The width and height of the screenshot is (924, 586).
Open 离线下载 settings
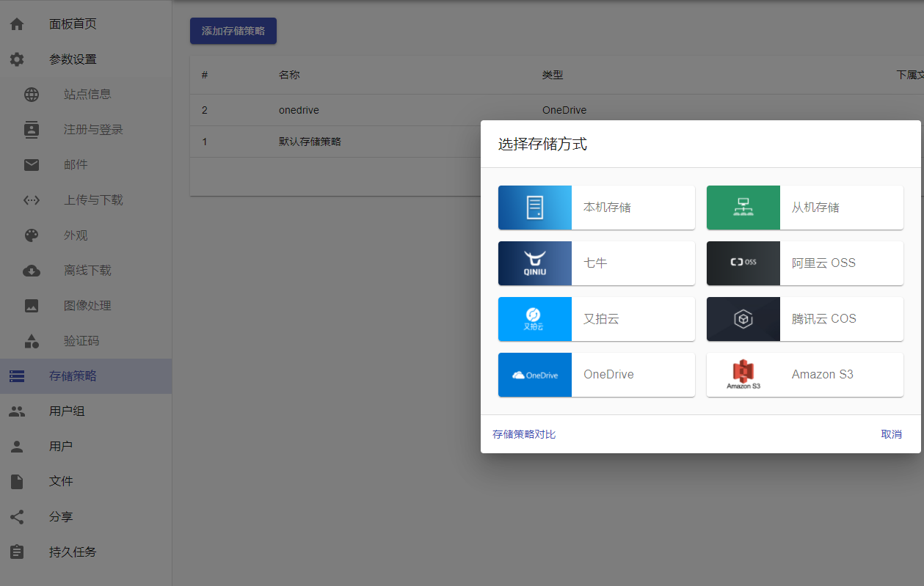(86, 271)
